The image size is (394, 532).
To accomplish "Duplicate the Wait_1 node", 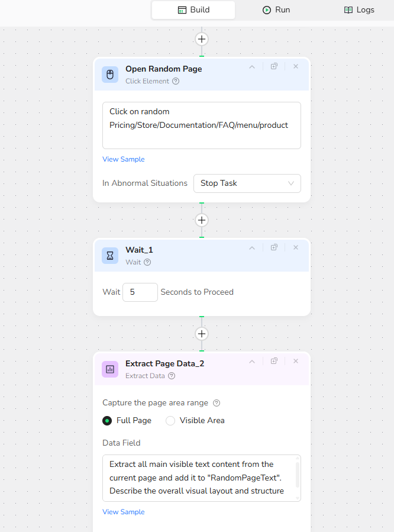I will (x=274, y=248).
